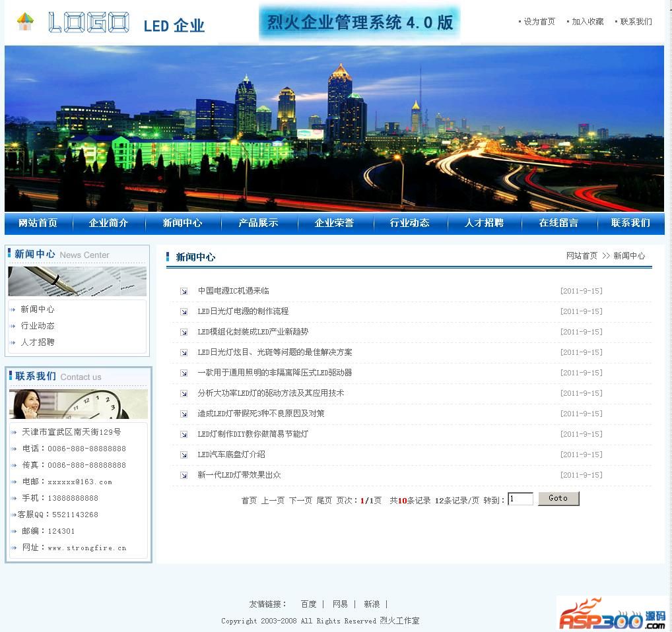Click the 手机：13888888888 line
The width and height of the screenshot is (672, 632).
(60, 498)
